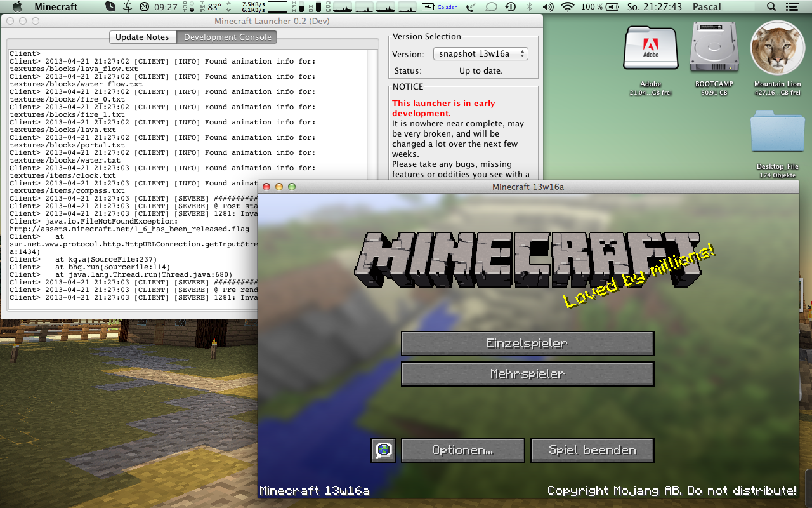812x508 pixels.
Task: Open the Adobe drive on desktop
Action: tap(650, 48)
